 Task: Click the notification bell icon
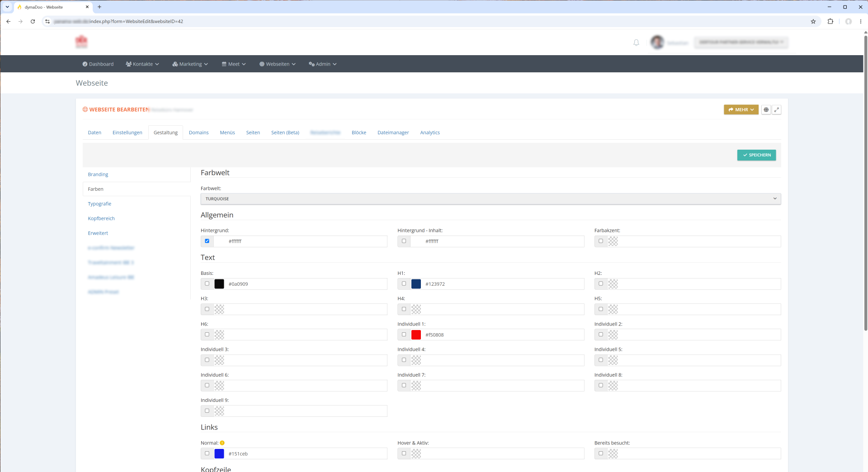636,42
